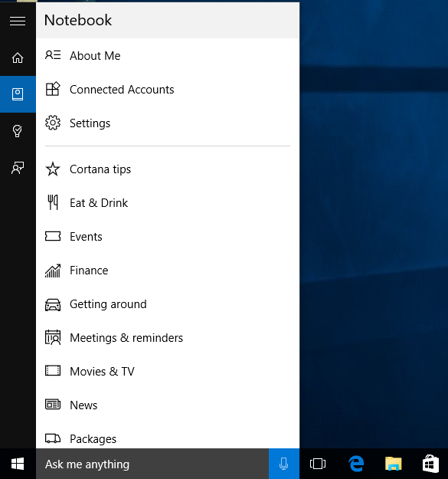Image resolution: width=448 pixels, height=479 pixels.
Task: Open Notebook Settings entry
Action: 168,123
